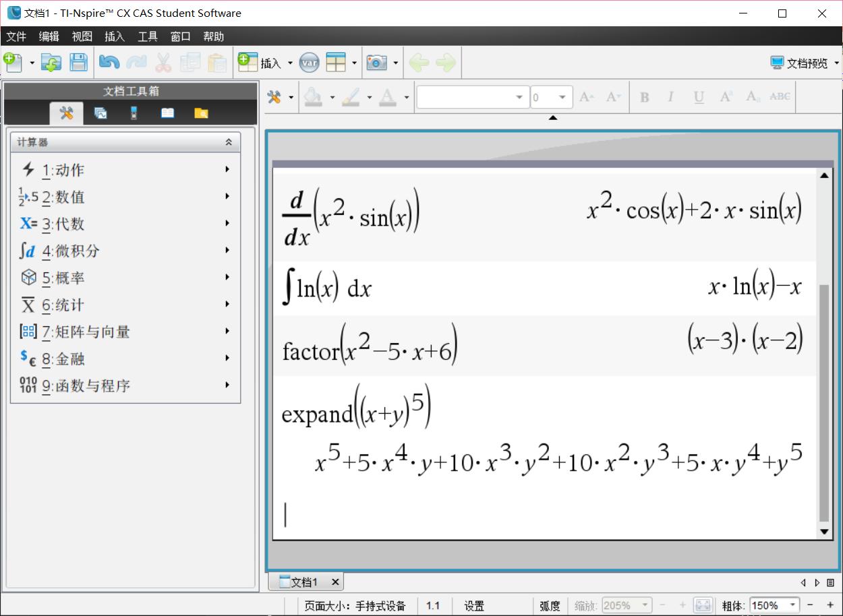
Task: Open the Utilities book tab in toolbox
Action: click(167, 113)
